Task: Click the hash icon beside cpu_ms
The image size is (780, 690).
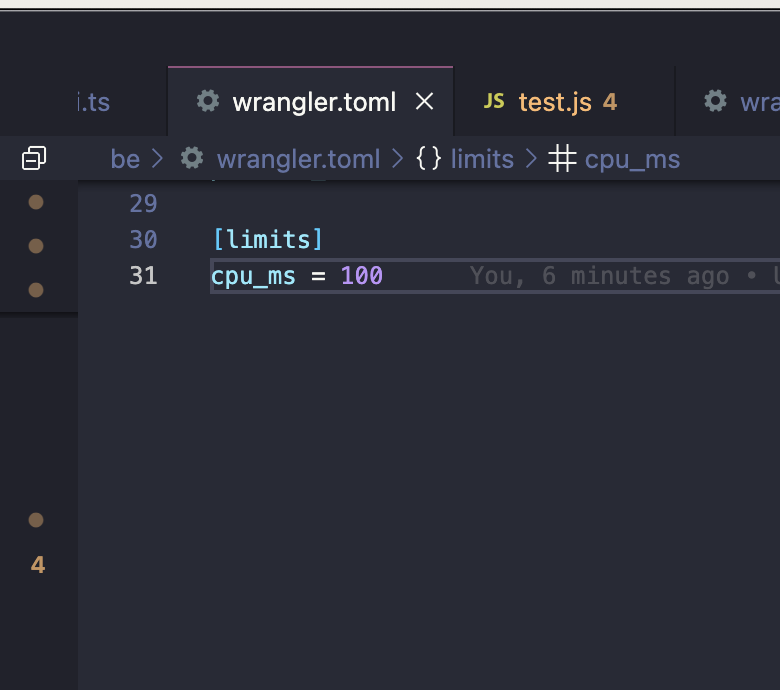Action: click(x=562, y=159)
